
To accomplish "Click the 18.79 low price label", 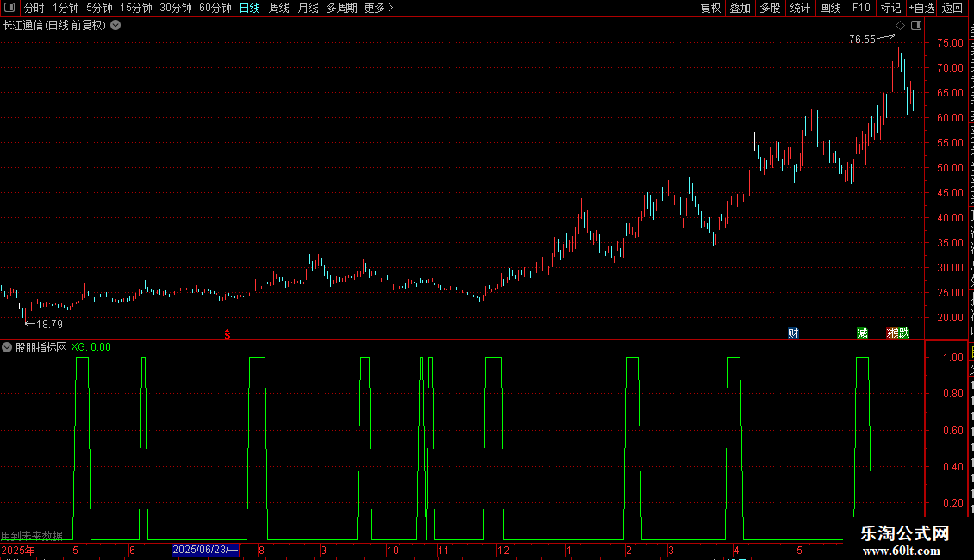I will coord(50,325).
